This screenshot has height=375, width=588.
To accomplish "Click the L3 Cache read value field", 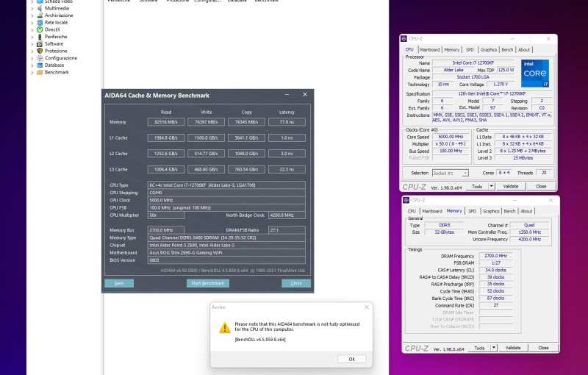I will tap(166, 170).
